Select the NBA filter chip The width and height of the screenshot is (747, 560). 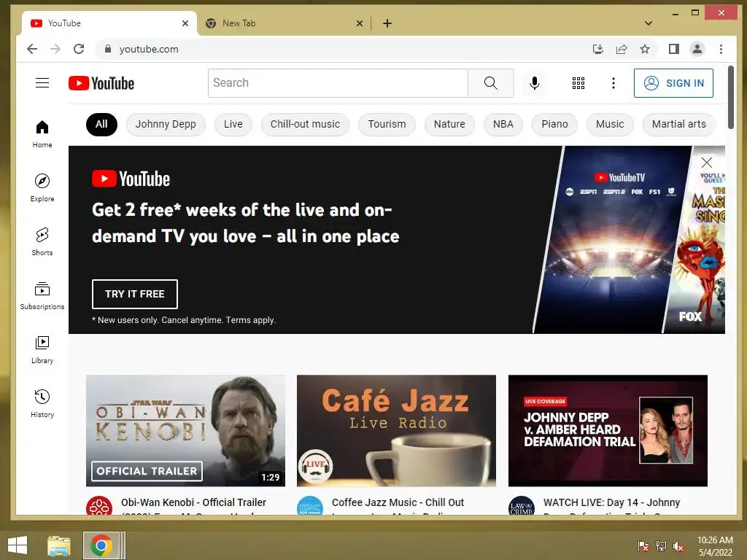point(503,124)
